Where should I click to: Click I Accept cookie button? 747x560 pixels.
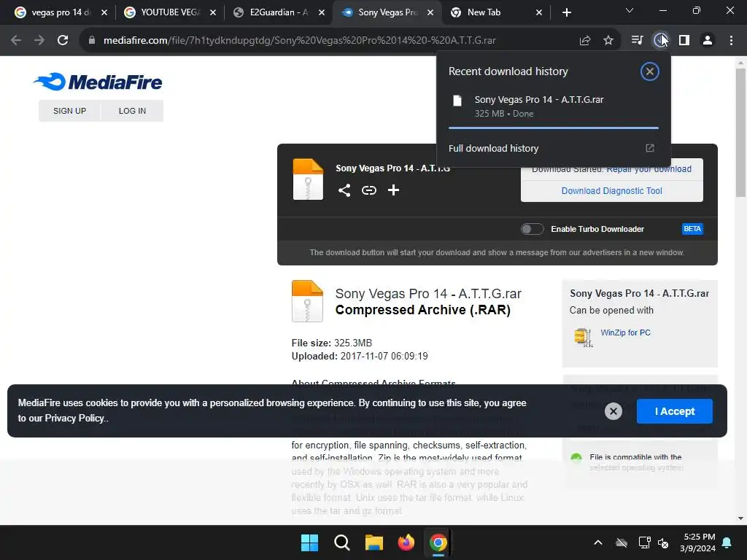tap(675, 411)
